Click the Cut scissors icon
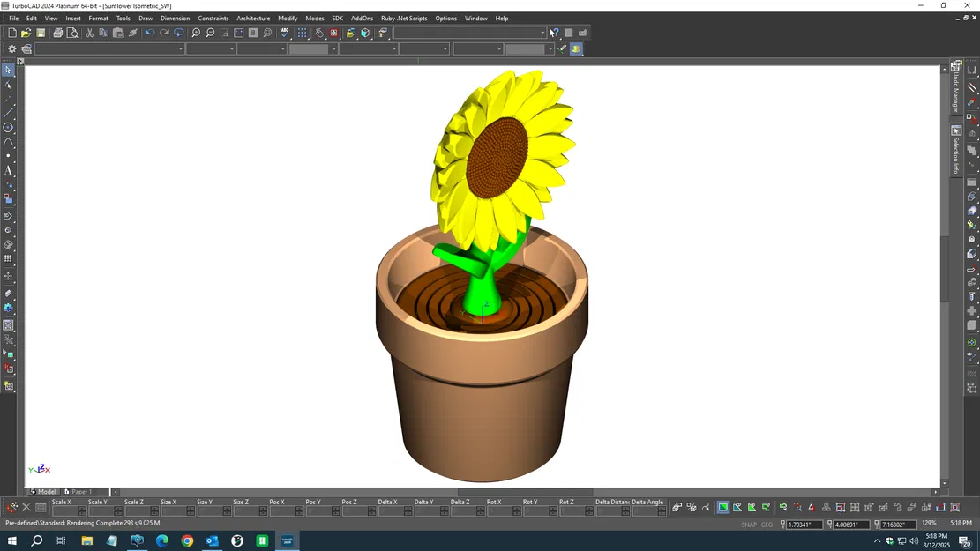980x551 pixels. (89, 33)
